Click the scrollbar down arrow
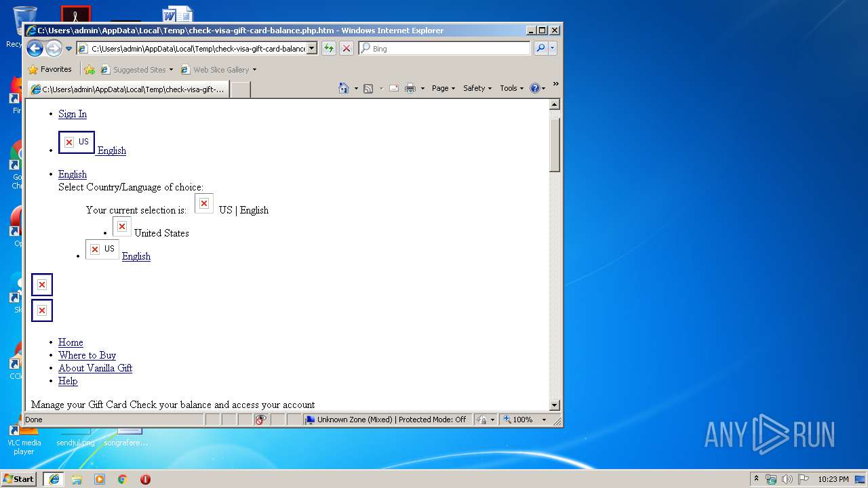 pos(554,405)
